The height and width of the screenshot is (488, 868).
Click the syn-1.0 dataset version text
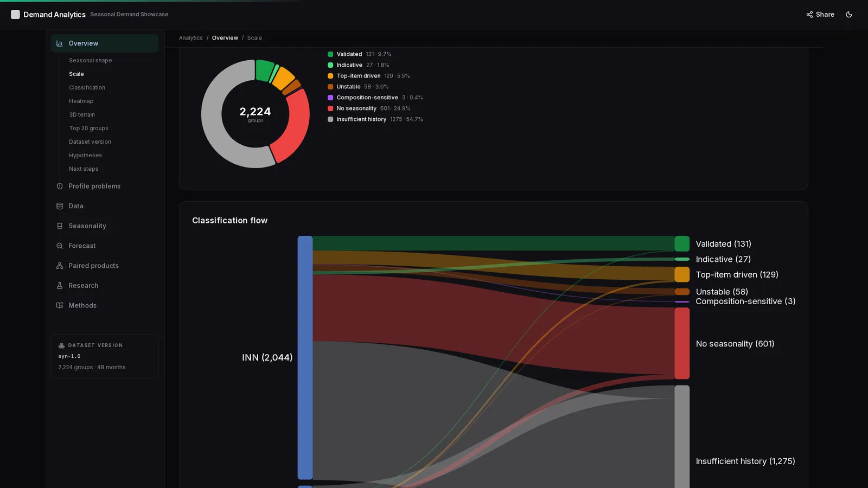69,356
